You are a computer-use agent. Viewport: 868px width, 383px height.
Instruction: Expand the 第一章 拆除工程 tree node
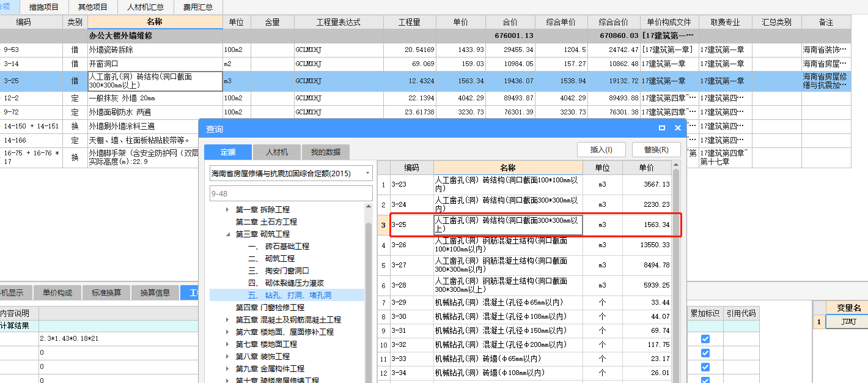click(227, 209)
